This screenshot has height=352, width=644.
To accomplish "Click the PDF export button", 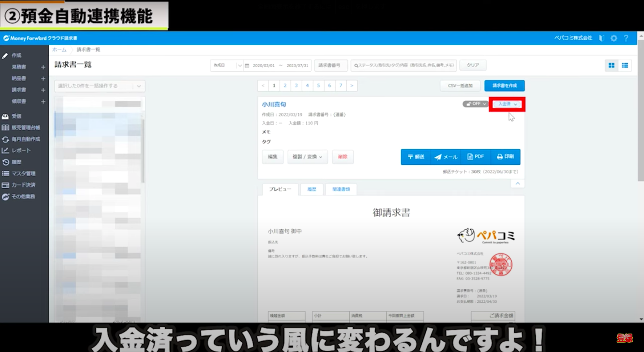I will [475, 157].
